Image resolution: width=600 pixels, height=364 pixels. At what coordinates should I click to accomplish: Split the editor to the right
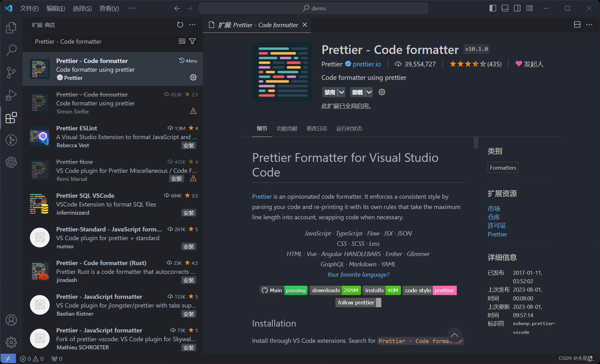coord(577,25)
